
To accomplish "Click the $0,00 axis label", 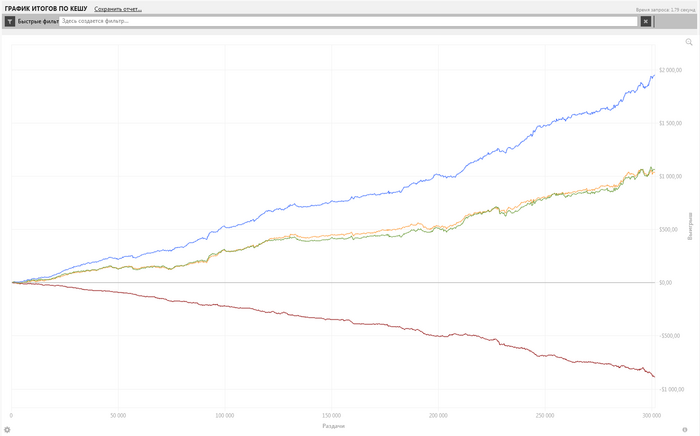I will (x=665, y=282).
